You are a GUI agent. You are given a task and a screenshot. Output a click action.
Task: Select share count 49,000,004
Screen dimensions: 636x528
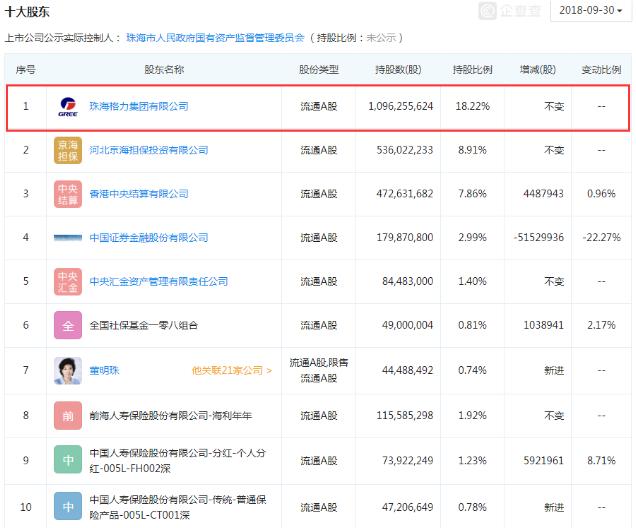point(408,325)
